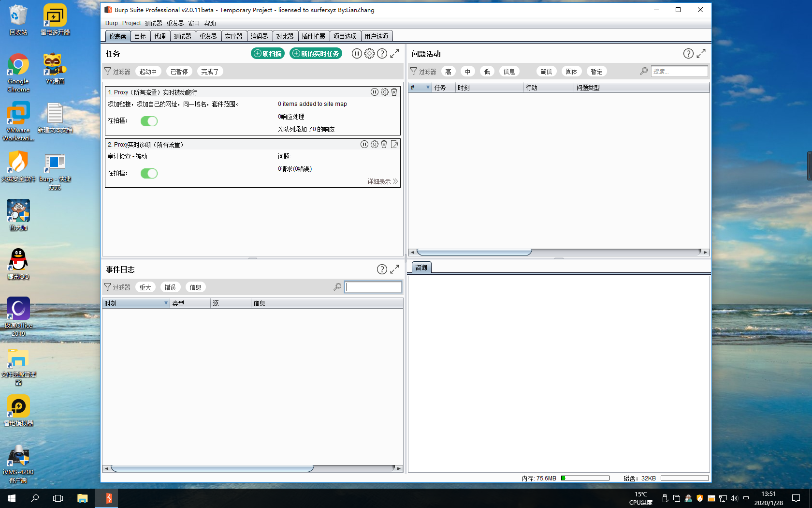Click the filter funnel icon in 问题活动
This screenshot has height=508, width=812.
pyautogui.click(x=414, y=71)
